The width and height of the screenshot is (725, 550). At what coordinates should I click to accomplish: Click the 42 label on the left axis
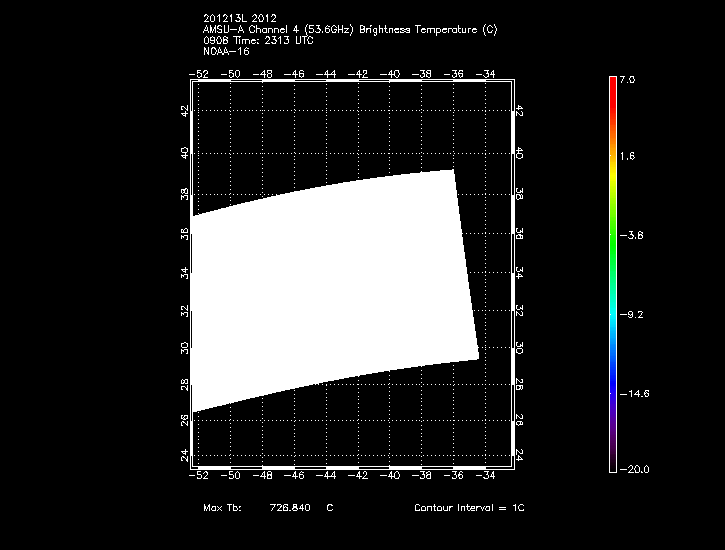[183, 113]
